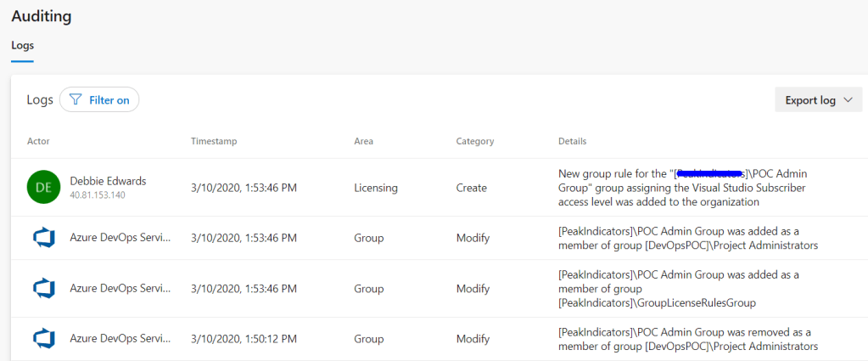Select the Create category cell
The image size is (868, 361).
tap(471, 188)
